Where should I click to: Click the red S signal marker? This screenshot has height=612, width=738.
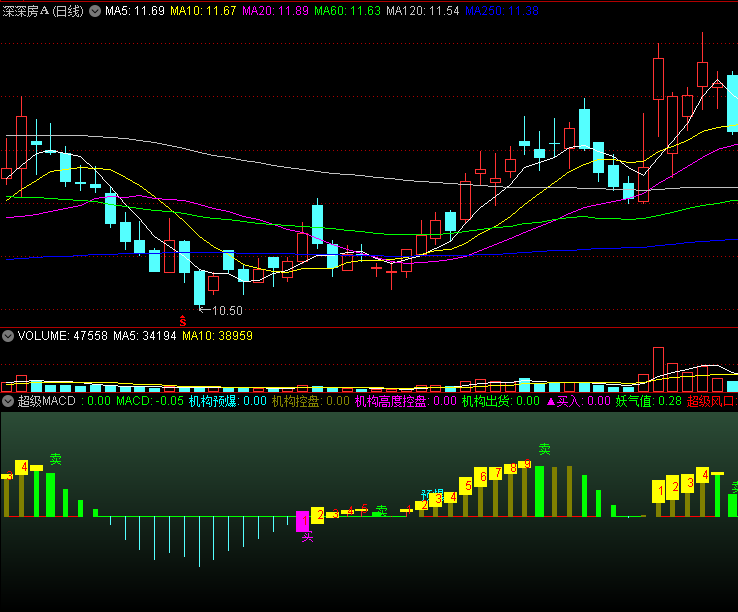tap(183, 321)
